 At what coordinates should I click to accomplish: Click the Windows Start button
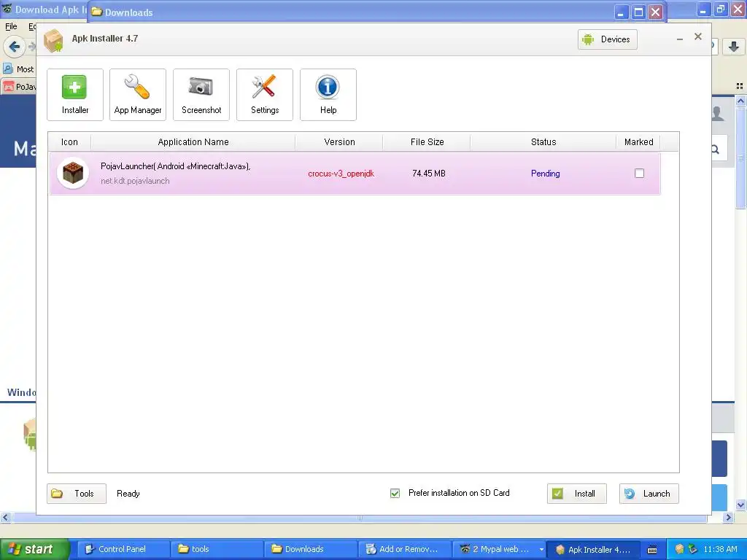click(34, 549)
